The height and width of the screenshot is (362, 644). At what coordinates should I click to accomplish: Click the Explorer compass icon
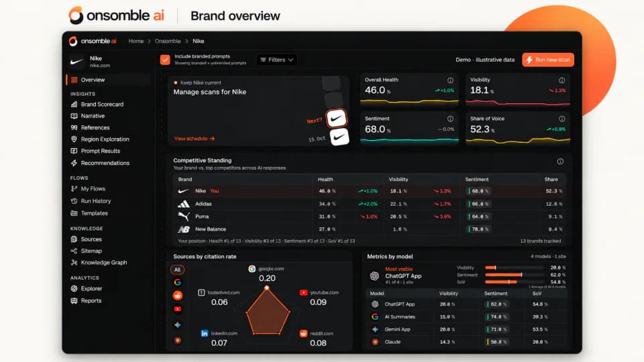(74, 288)
